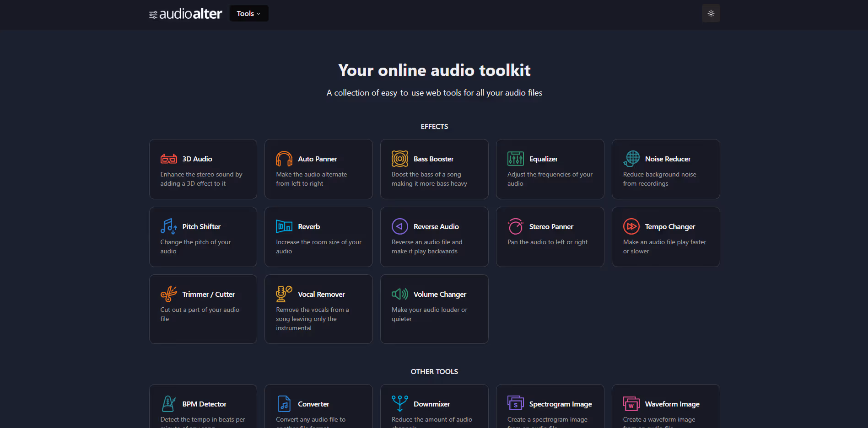Click the audioalter sliders logo icon

tap(153, 15)
